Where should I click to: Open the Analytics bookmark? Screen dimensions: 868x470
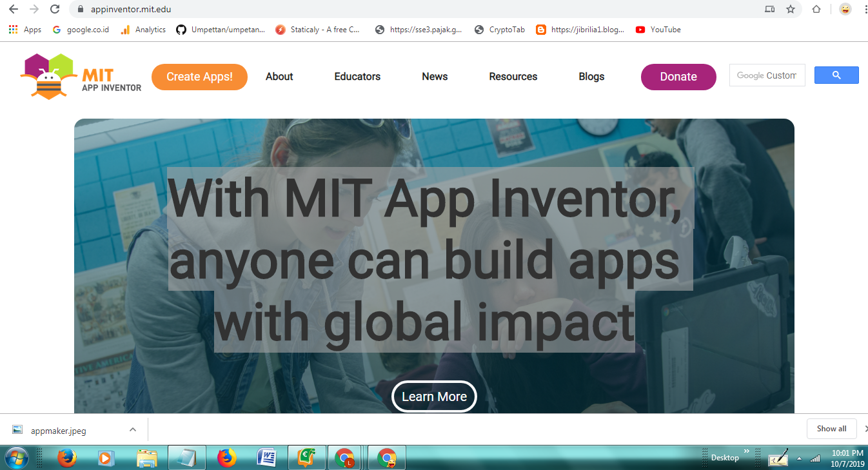[x=143, y=30]
